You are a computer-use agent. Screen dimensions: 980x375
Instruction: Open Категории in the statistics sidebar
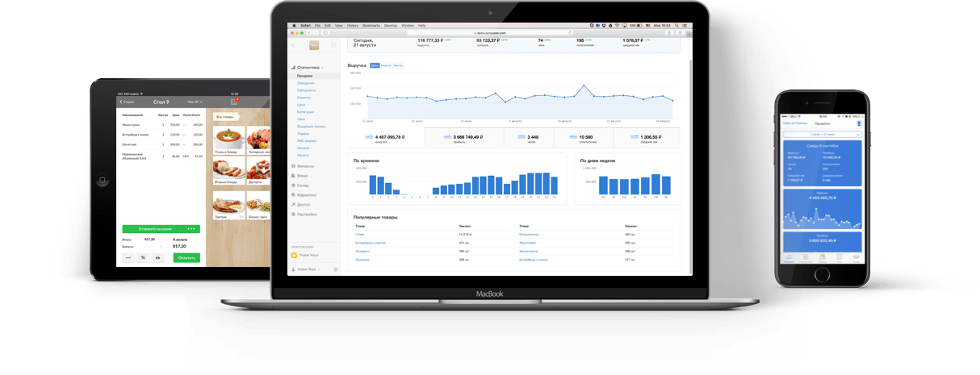(x=305, y=112)
